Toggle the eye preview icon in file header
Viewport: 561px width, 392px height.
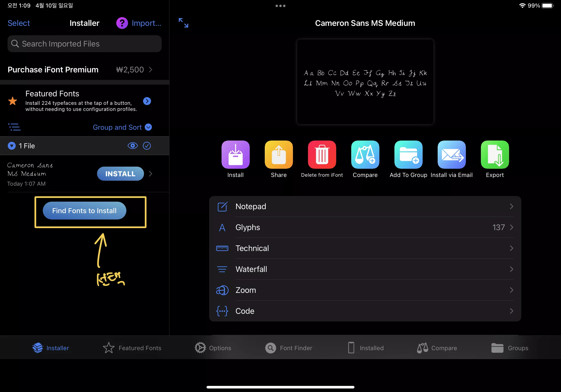pyautogui.click(x=132, y=146)
